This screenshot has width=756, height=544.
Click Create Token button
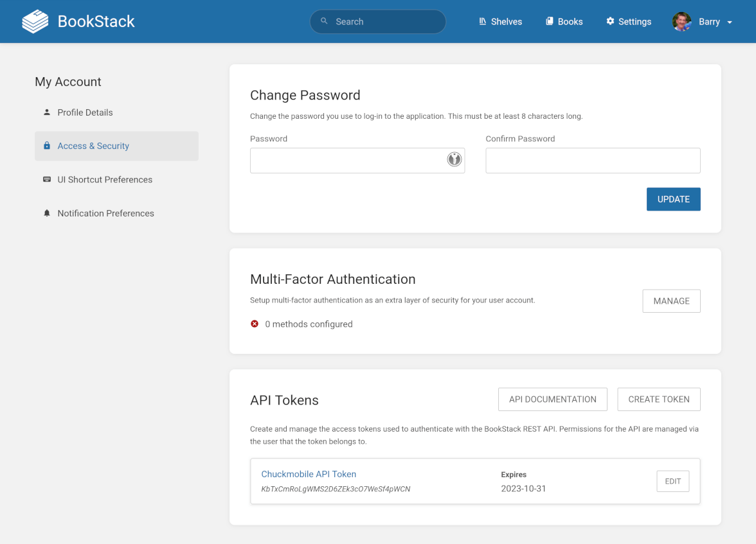[659, 399]
